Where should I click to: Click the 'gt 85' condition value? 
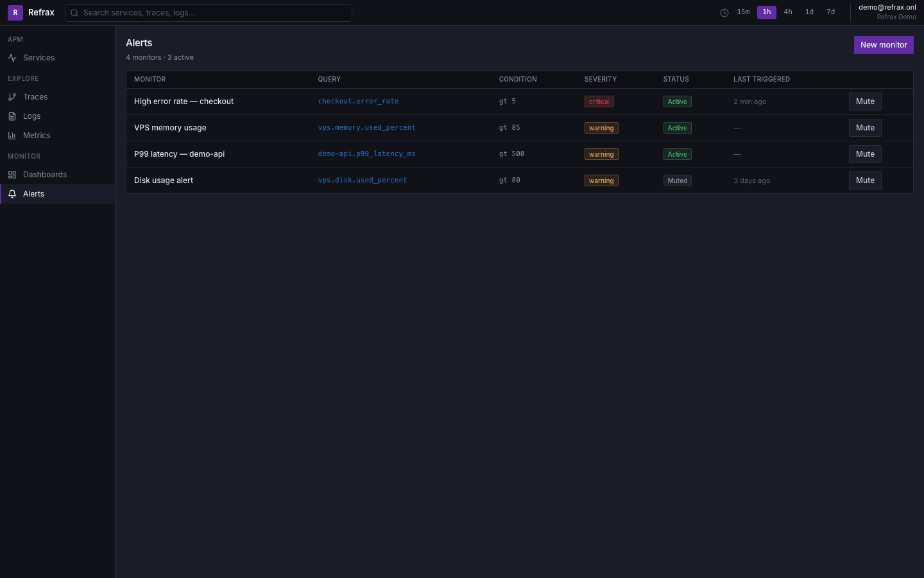509,128
